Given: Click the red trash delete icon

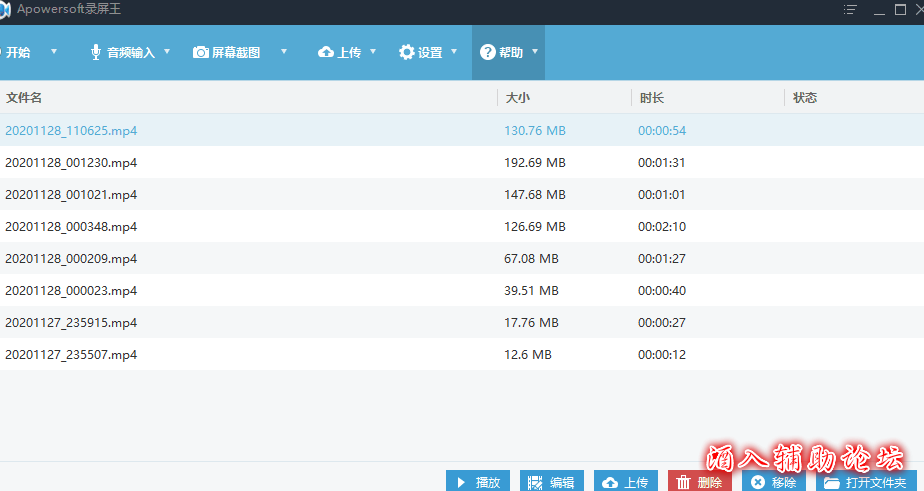Looking at the screenshot, I should point(684,483).
